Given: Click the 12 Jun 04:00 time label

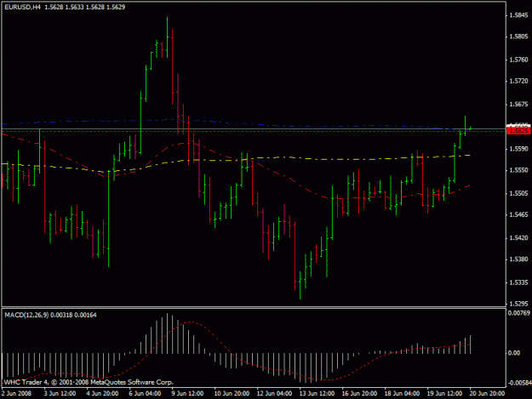Looking at the screenshot, I should point(274,393).
